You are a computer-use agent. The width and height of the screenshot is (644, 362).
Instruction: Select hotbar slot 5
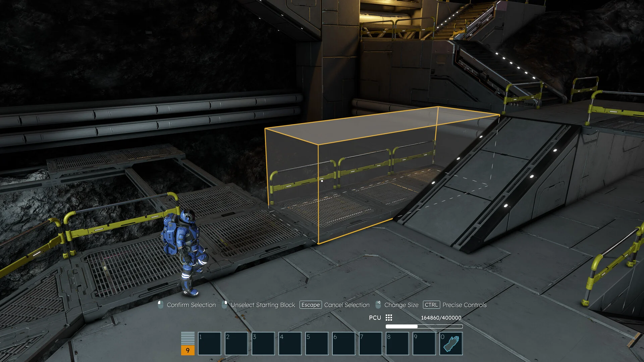pyautogui.click(x=317, y=344)
